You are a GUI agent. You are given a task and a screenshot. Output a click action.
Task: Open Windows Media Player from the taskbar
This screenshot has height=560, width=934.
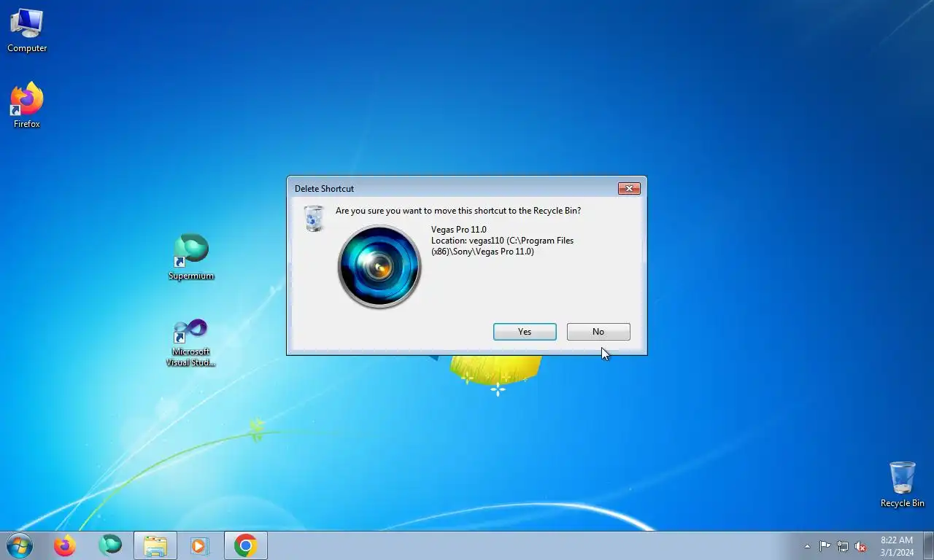click(199, 545)
